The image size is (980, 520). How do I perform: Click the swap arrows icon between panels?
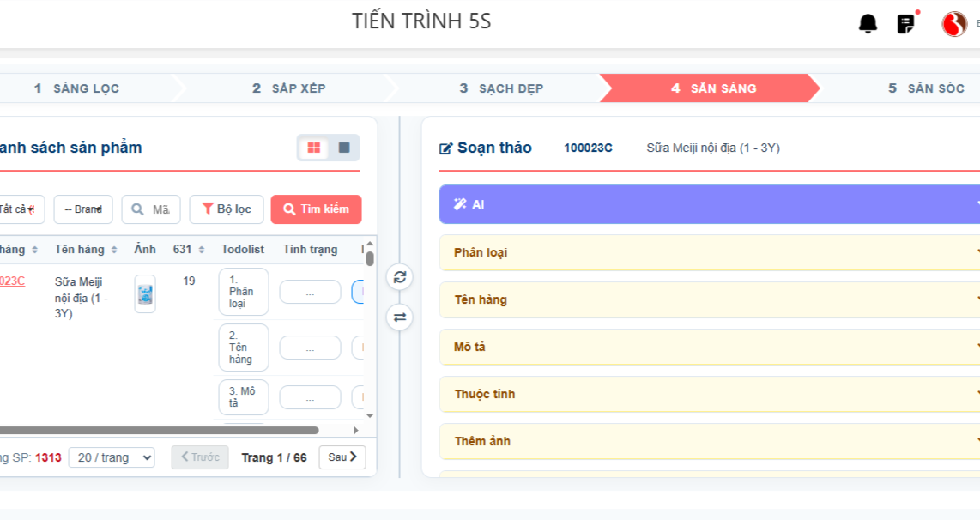click(x=400, y=317)
